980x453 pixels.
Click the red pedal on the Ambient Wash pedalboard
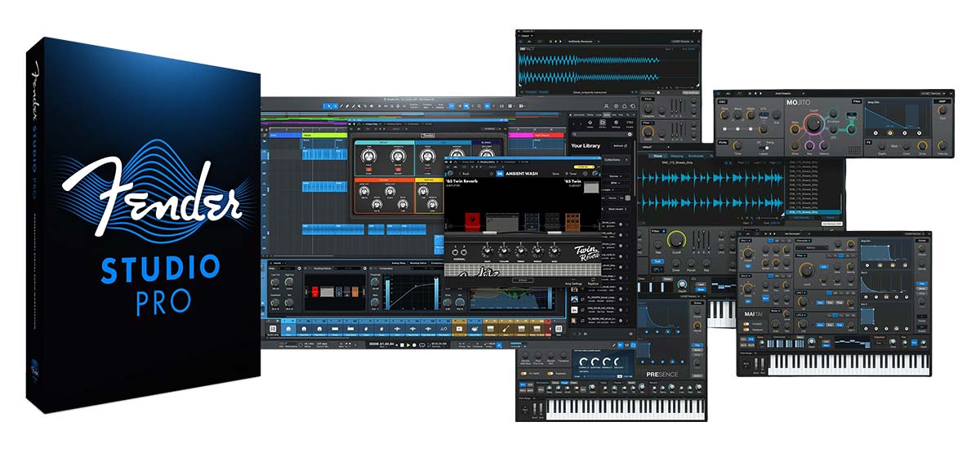pyautogui.click(x=472, y=222)
